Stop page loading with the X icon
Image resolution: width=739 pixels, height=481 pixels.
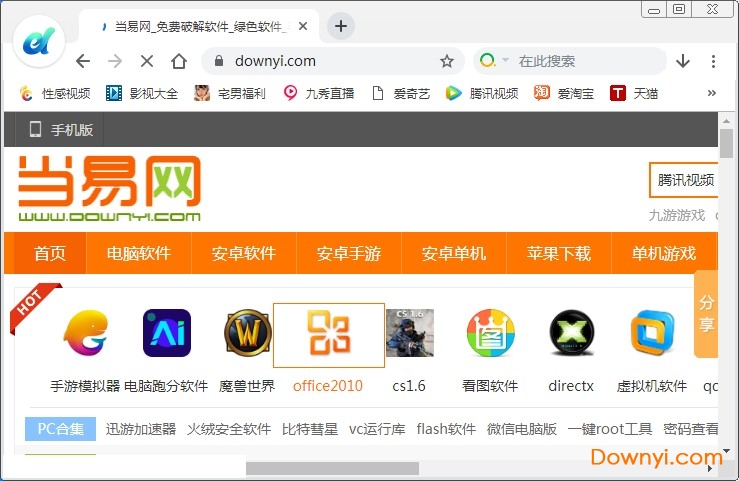pyautogui.click(x=147, y=61)
